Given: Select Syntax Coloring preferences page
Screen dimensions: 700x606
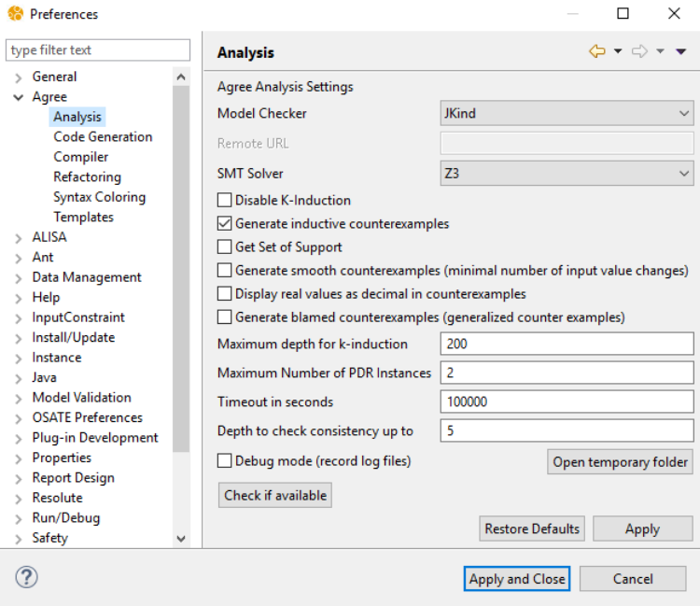Looking at the screenshot, I should click(99, 197).
